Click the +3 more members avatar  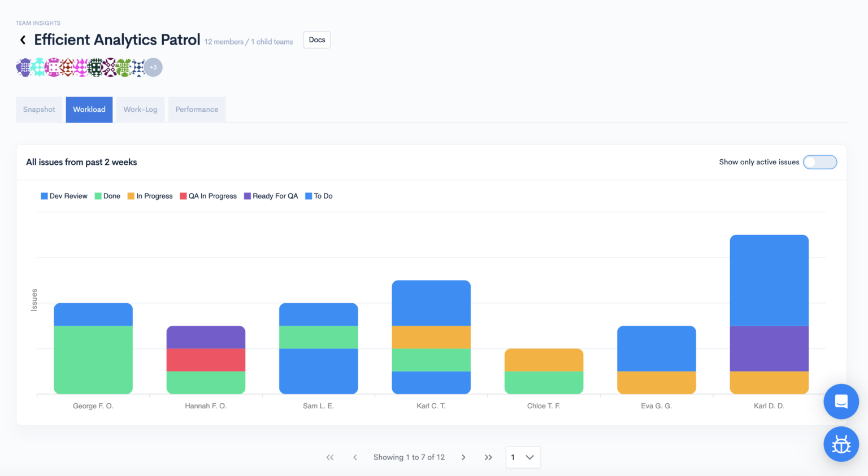click(153, 67)
